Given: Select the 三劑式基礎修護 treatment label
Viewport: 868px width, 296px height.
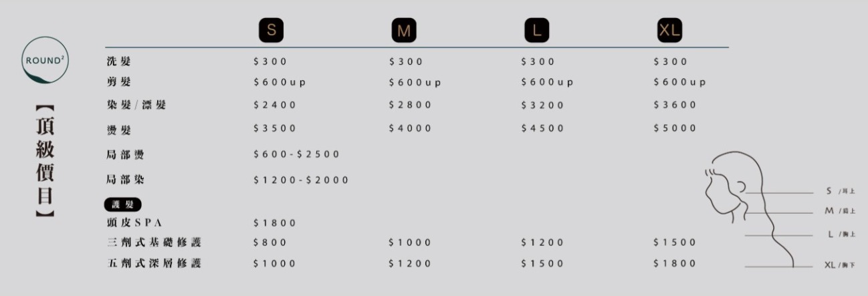Looking at the screenshot, I should (x=154, y=242).
